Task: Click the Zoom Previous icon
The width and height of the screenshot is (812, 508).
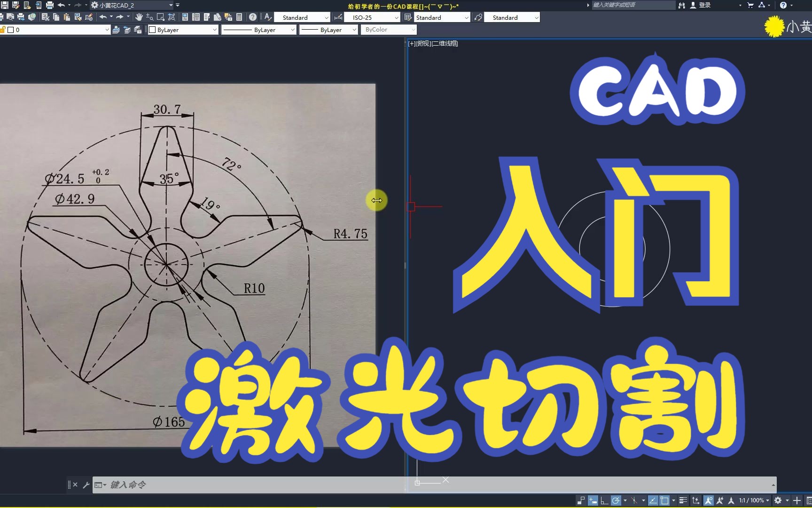Action: point(172,17)
